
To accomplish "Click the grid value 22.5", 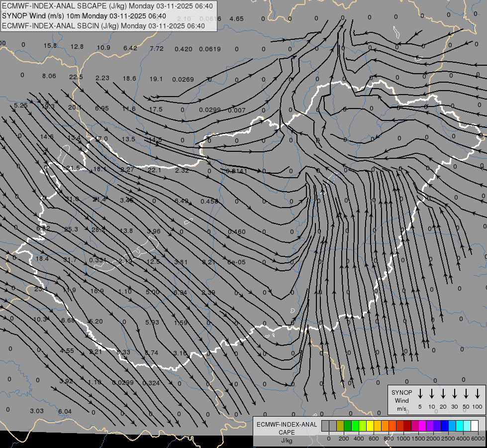I will click(x=76, y=77).
